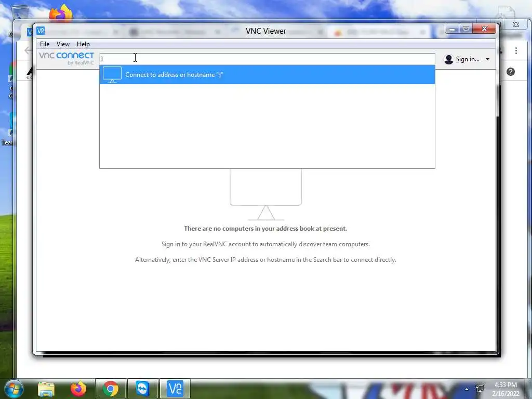
Task: Close the background browser window
Action: pos(516,24)
